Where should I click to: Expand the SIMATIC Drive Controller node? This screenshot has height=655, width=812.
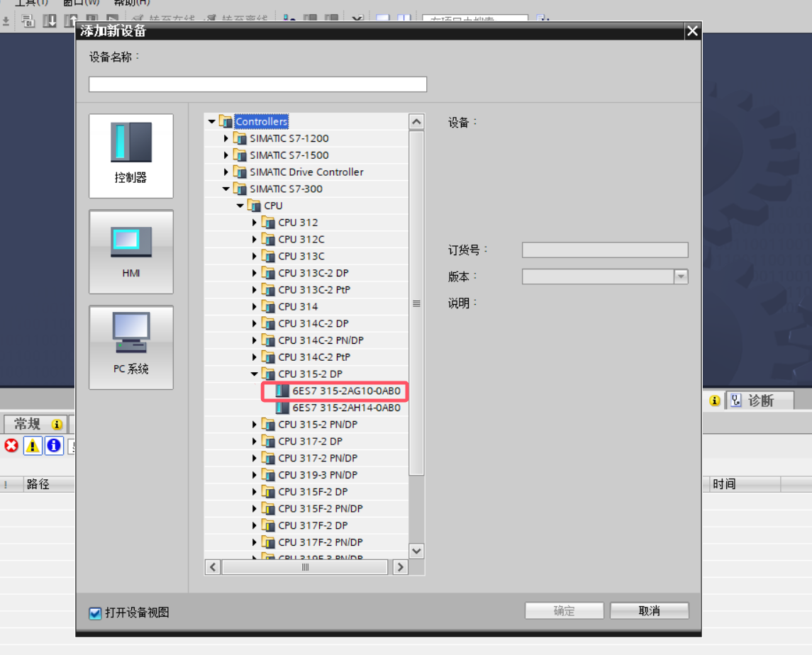[226, 172]
